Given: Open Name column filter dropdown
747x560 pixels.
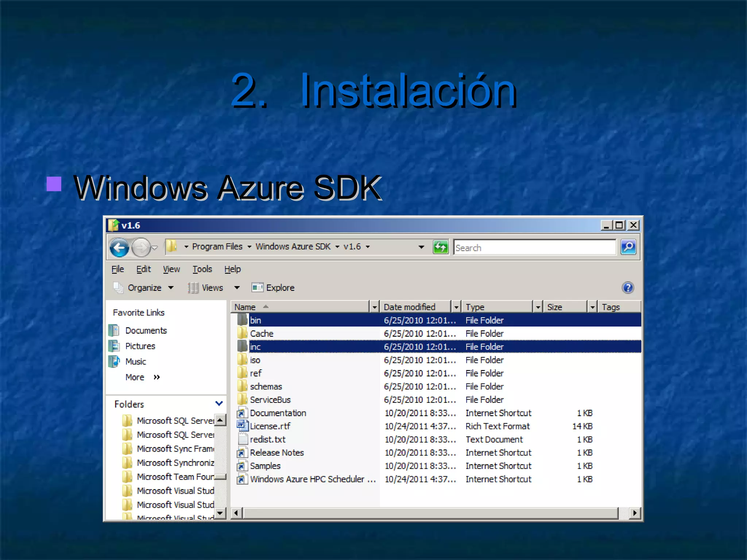Looking at the screenshot, I should (x=374, y=307).
